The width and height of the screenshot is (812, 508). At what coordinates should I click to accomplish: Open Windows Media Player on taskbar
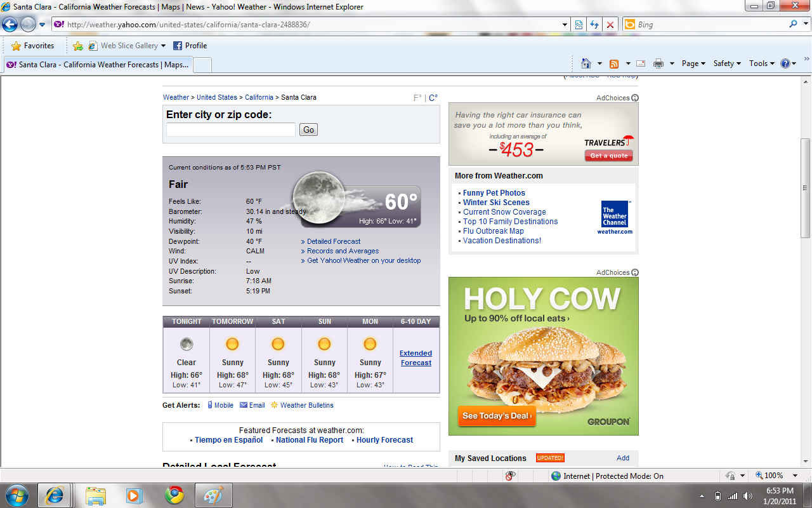coord(134,495)
